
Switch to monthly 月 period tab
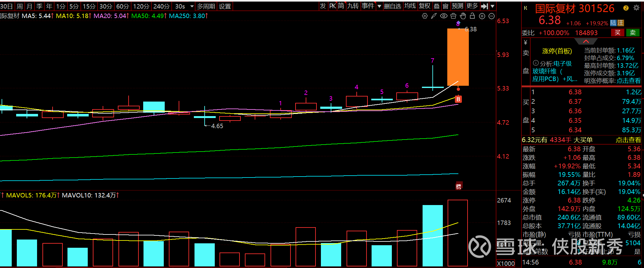pyautogui.click(x=29, y=6)
